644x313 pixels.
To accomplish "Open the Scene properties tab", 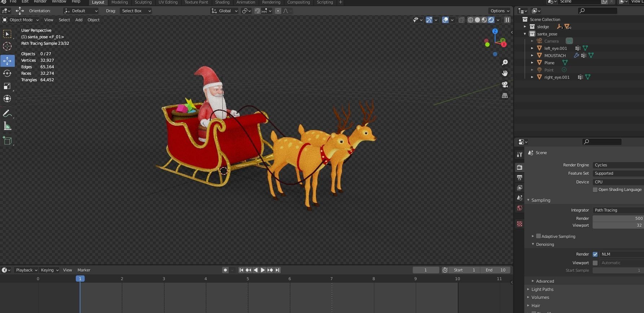I will click(520, 197).
